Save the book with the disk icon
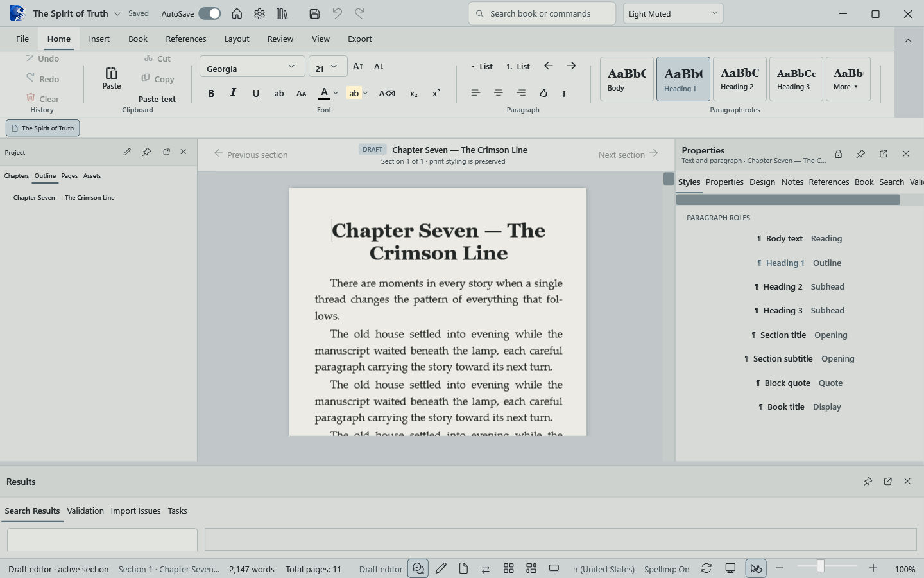Image resolution: width=924 pixels, height=578 pixels. tap(314, 13)
